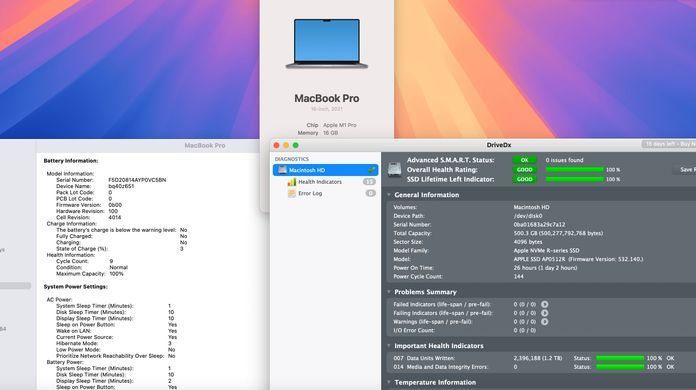This screenshot has height=390, width=696.
Task: Open Health Indicators in DriveDx sidebar
Action: [320, 182]
